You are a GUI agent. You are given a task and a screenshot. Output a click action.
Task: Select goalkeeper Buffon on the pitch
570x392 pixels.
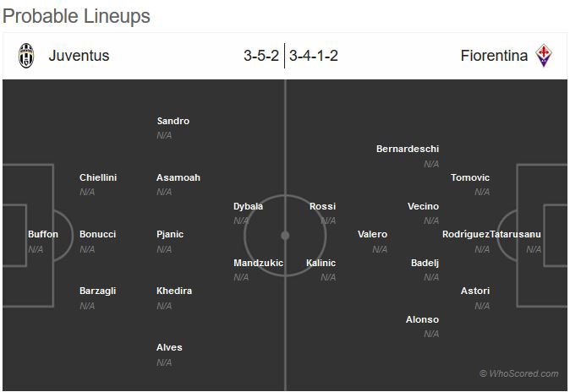point(43,234)
